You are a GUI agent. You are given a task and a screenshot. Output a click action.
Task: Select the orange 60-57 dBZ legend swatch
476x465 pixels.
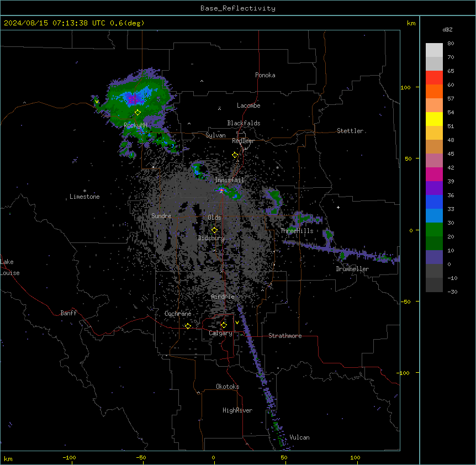434,91
